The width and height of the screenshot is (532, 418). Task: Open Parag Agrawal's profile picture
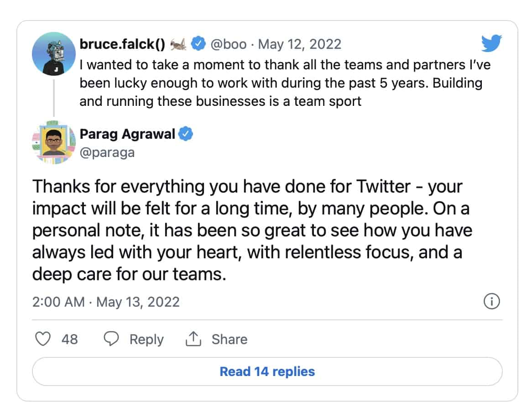pos(54,142)
